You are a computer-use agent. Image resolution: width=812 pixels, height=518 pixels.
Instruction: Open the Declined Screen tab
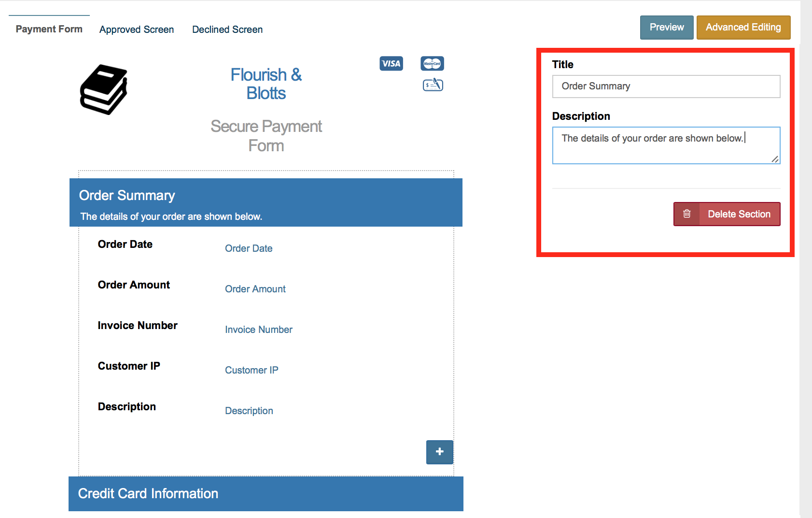(227, 29)
